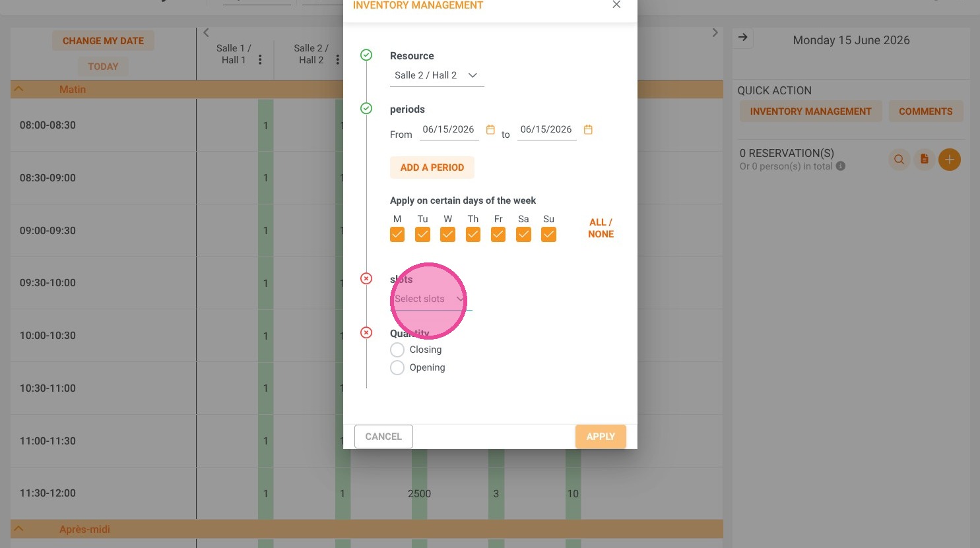This screenshot has width=980, height=548.
Task: Collapse the Après-midi section
Action: point(19,529)
